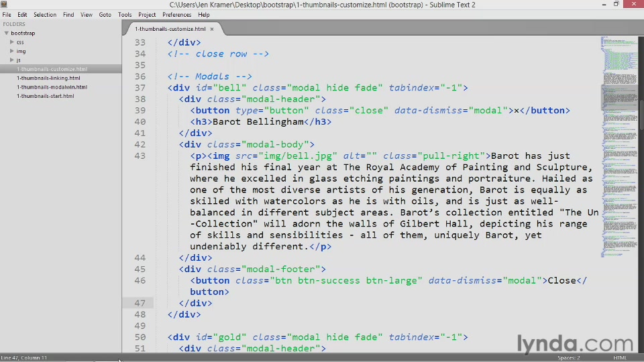Viewport: 644px width, 362px height.
Task: Switch to 1-thumbnails-customize.html tab
Action: 170,29
